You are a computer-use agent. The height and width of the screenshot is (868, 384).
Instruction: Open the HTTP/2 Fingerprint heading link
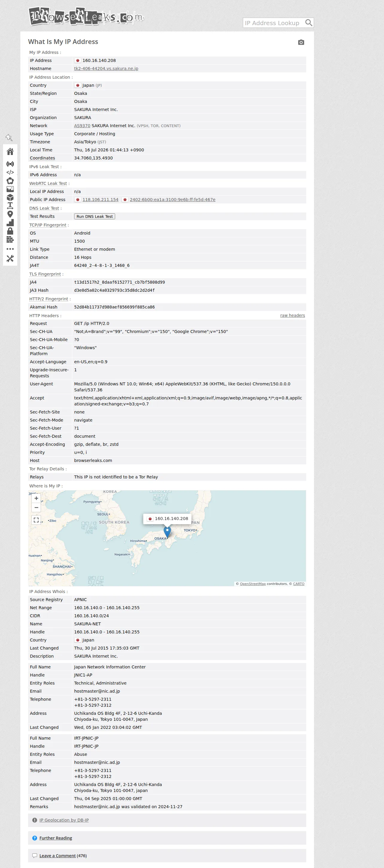click(x=49, y=299)
